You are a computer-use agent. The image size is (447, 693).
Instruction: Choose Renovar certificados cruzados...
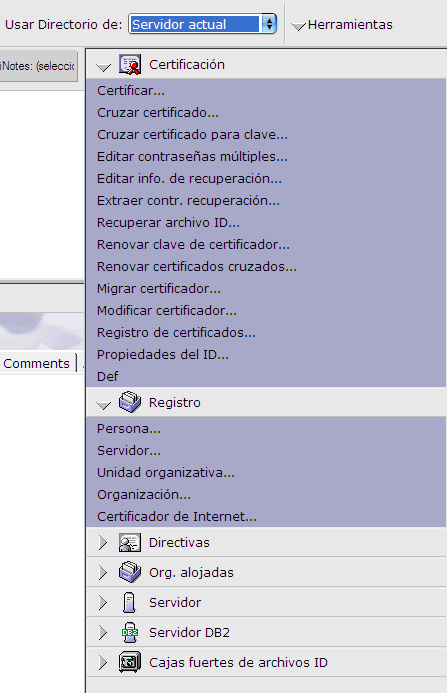tap(197, 267)
